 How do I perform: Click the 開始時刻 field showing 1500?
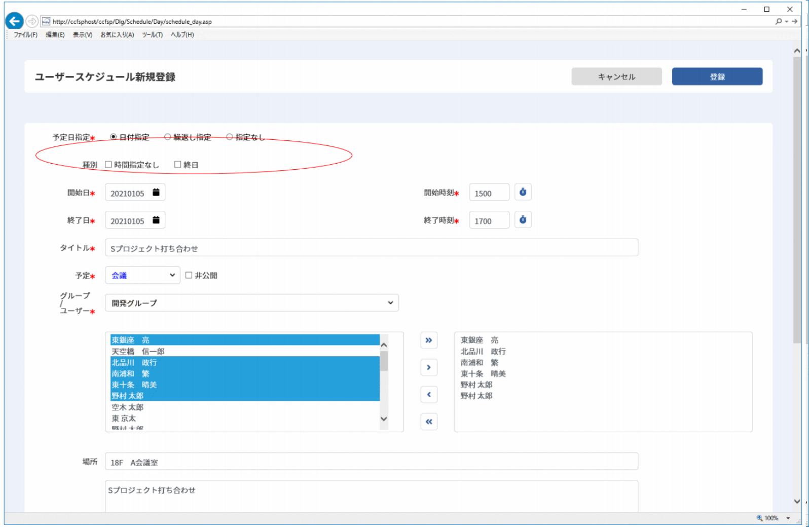tap(489, 193)
